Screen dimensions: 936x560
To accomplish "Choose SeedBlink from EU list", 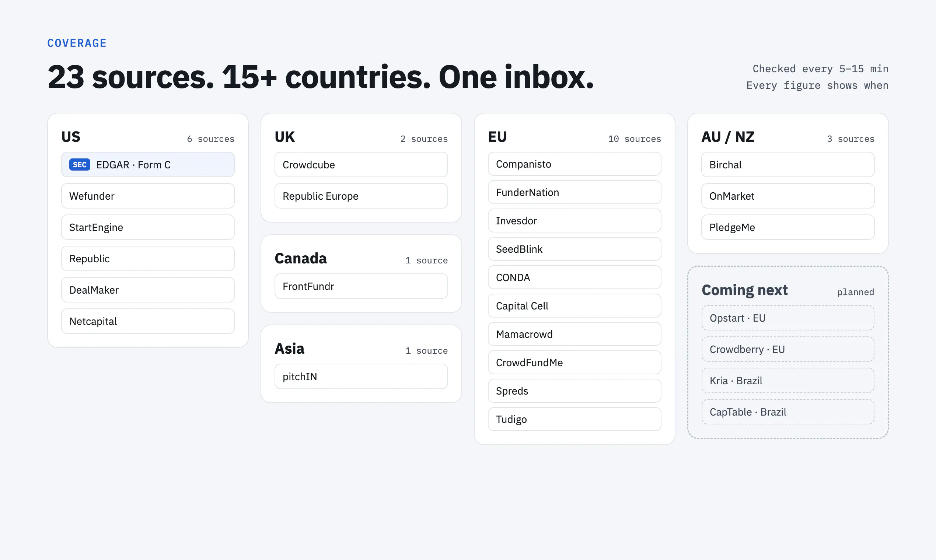I will point(574,249).
